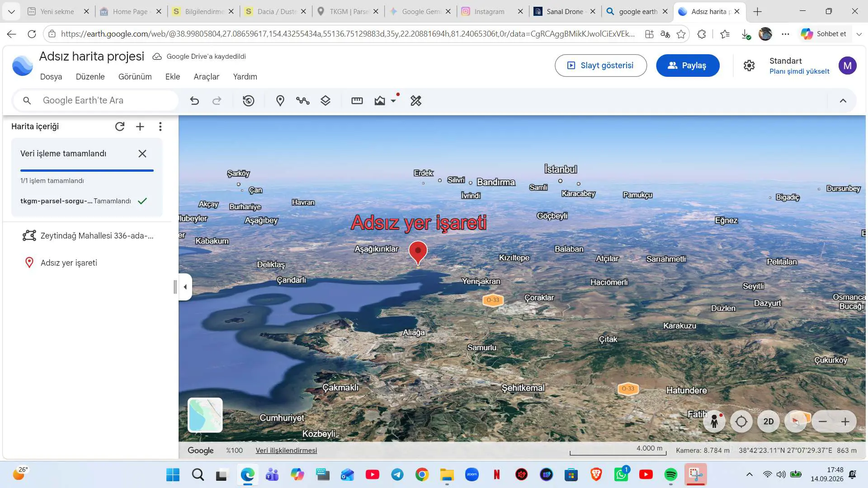Click the Google Earth logo icon
The height and width of the screenshot is (488, 868).
pyautogui.click(x=22, y=66)
